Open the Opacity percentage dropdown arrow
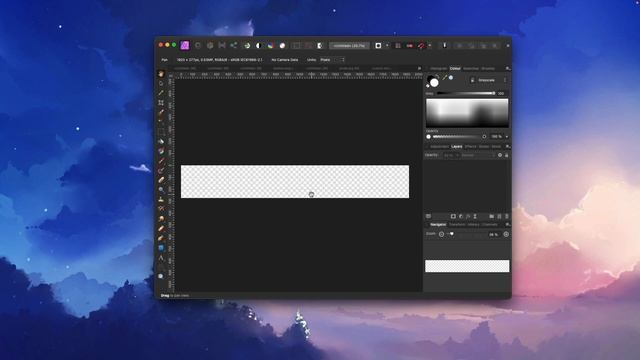Screen dimensions: 640x360 click(507, 137)
